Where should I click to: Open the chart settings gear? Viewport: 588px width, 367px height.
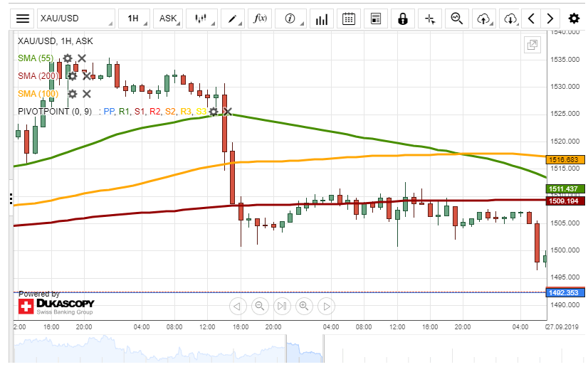[574, 18]
